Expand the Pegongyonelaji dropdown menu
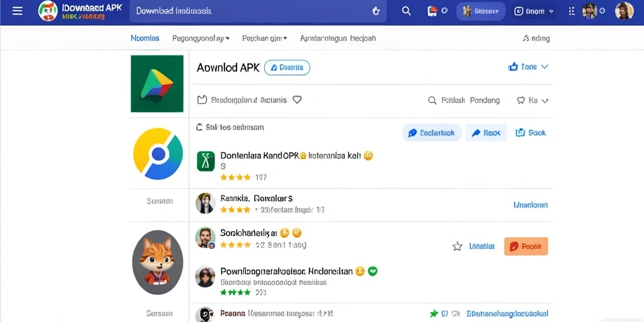Screen dimensions: 644x322 point(201,38)
